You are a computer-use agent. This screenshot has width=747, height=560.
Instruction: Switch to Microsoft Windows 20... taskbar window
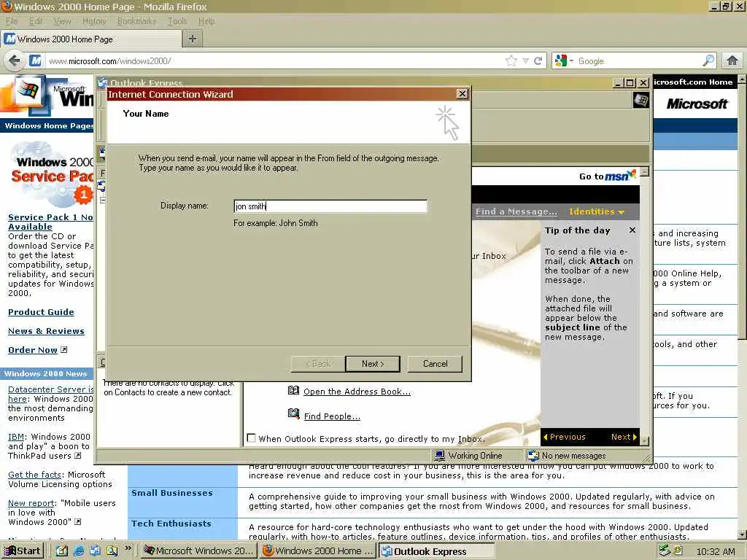click(x=198, y=551)
